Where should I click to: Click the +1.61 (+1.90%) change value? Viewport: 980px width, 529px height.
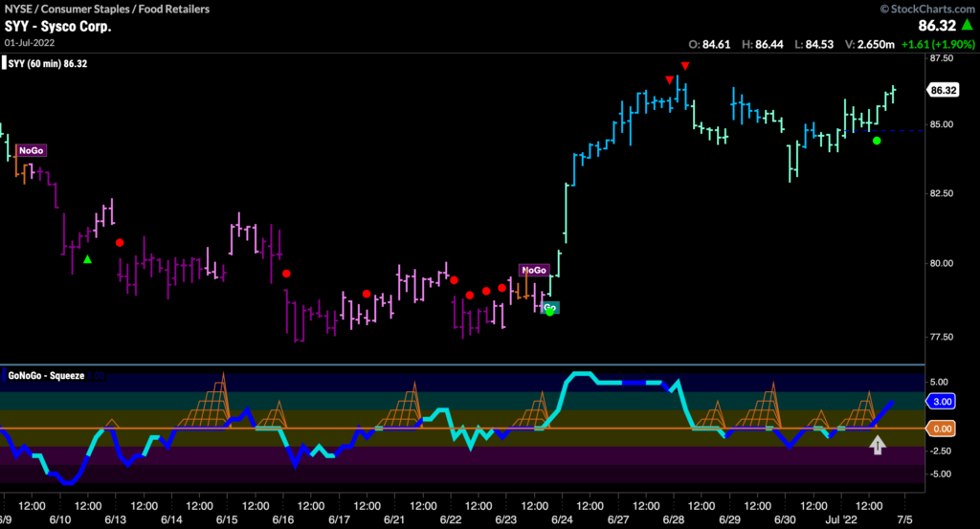pyautogui.click(x=938, y=44)
